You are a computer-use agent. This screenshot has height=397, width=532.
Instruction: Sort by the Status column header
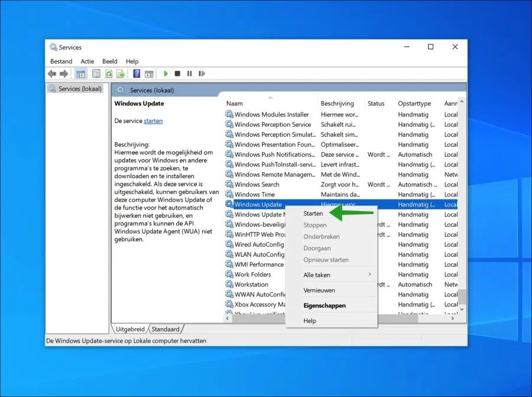click(379, 103)
